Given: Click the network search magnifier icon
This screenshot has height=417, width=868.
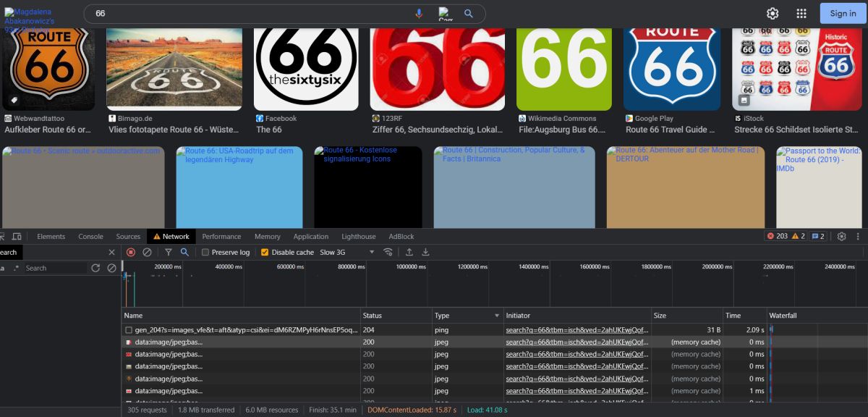Looking at the screenshot, I should coord(184,252).
